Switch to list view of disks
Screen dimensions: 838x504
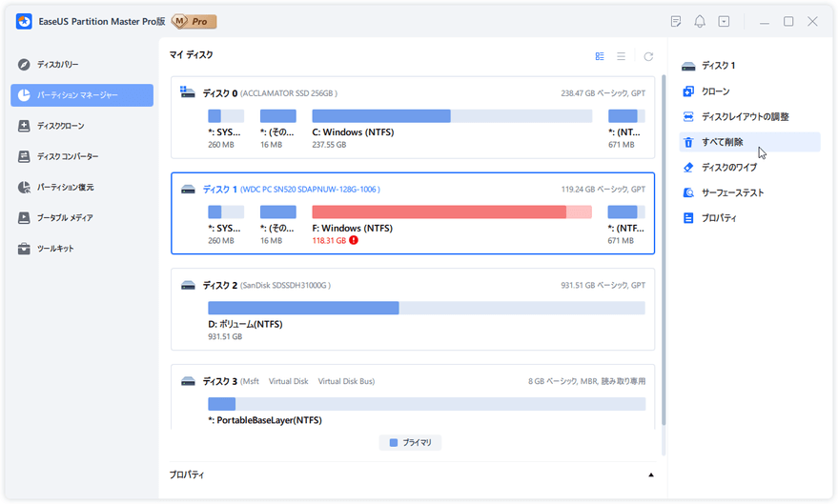622,56
